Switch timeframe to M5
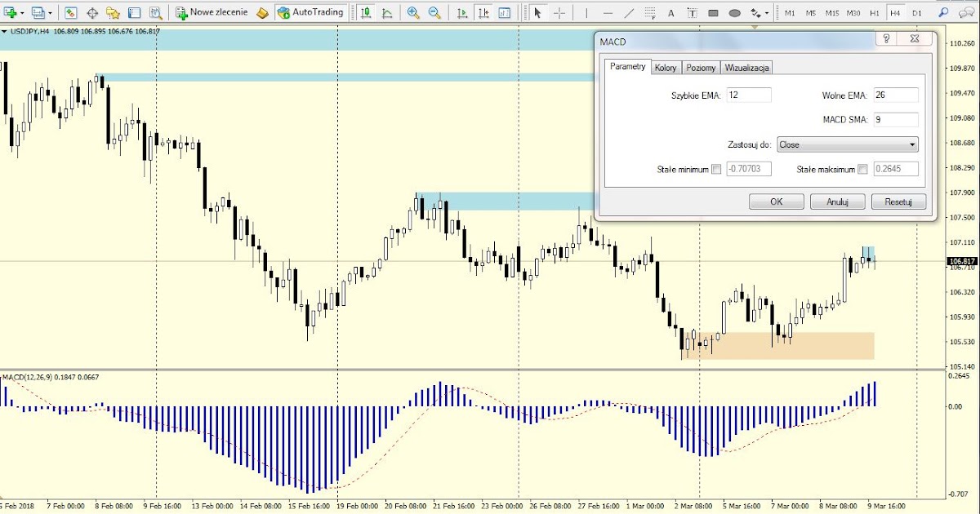Screen dimensions: 980x514 pos(810,13)
